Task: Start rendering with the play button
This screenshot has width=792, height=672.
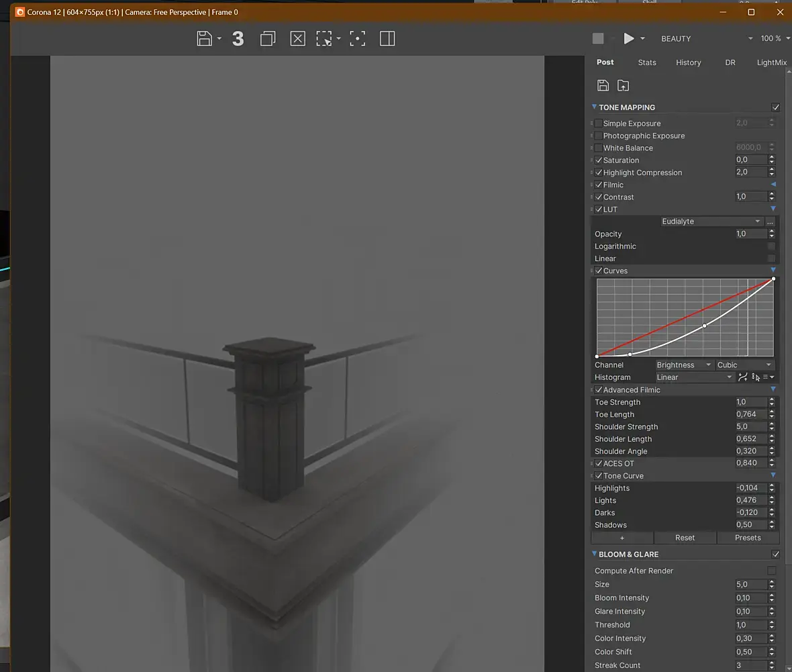Action: (x=629, y=38)
